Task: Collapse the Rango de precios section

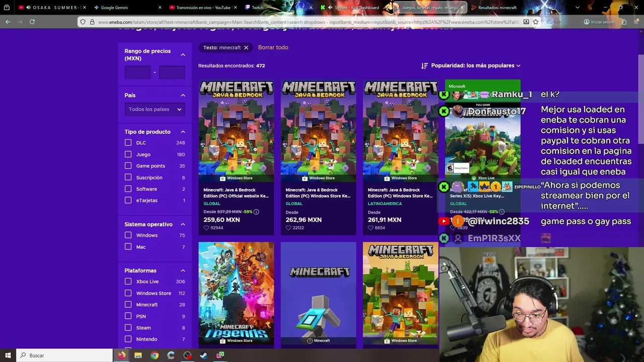Action: (183, 55)
